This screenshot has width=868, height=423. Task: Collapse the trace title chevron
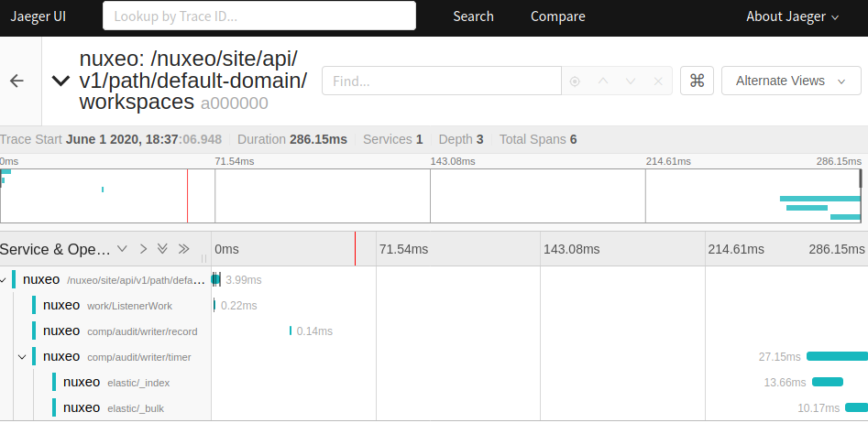click(x=60, y=81)
